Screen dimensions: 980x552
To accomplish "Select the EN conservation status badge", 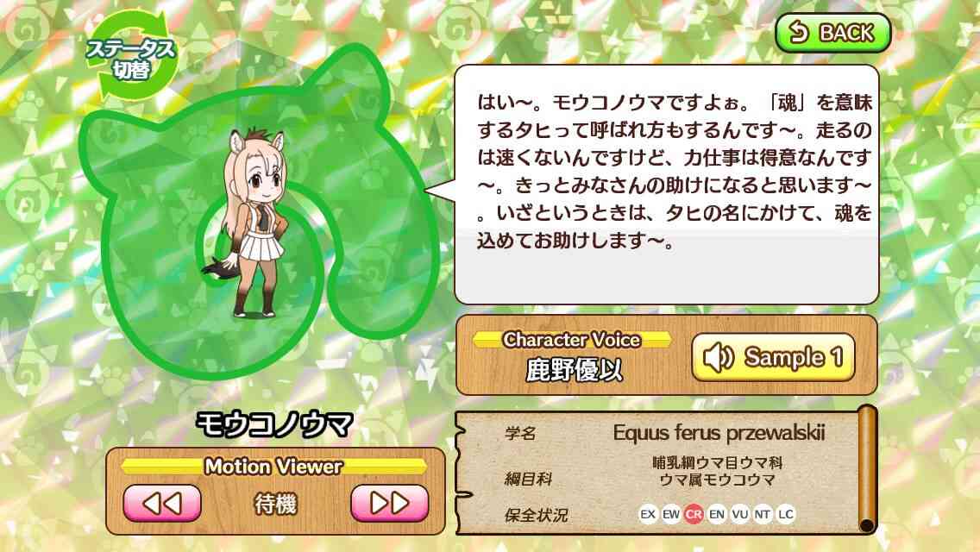I will [x=717, y=515].
